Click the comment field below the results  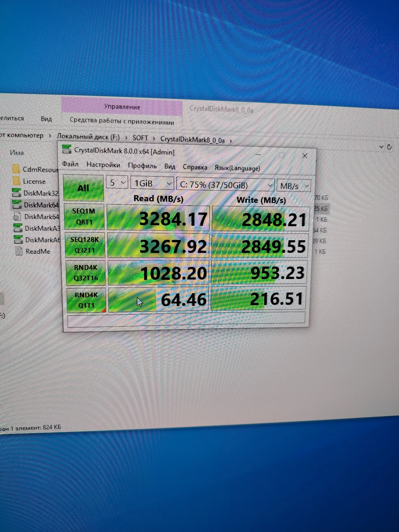click(x=186, y=319)
